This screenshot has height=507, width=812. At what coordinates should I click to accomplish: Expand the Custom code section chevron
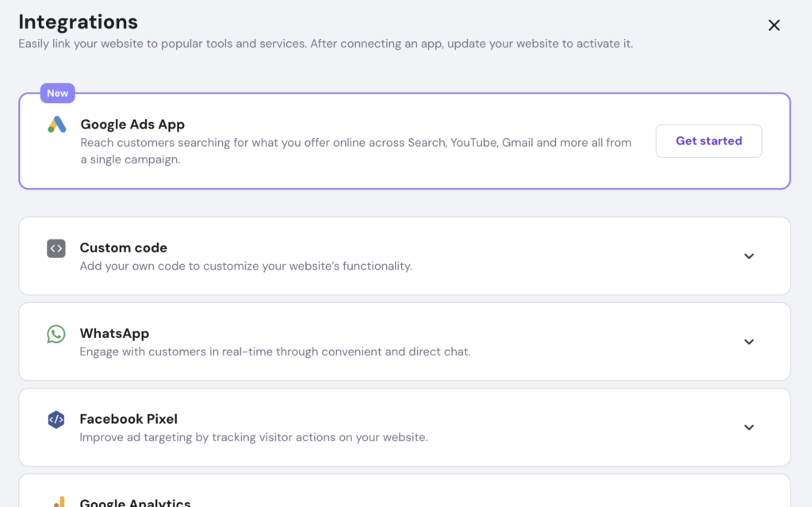pos(749,256)
